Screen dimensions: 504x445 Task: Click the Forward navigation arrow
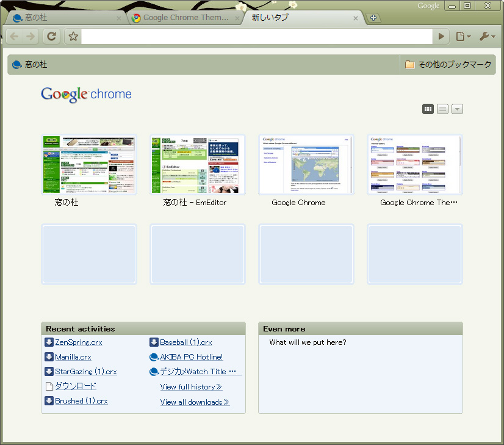[31, 37]
